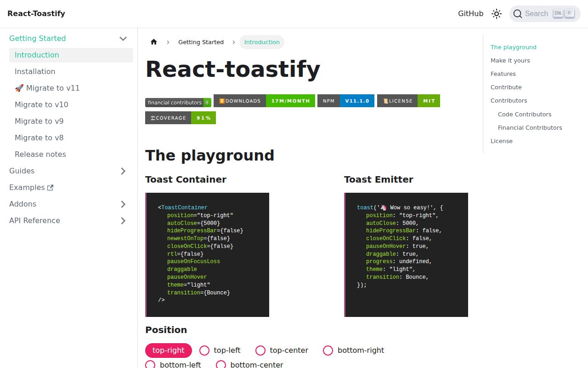This screenshot has width=588, height=368.
Task: Toggle dark/light mode sun icon
Action: 497,14
